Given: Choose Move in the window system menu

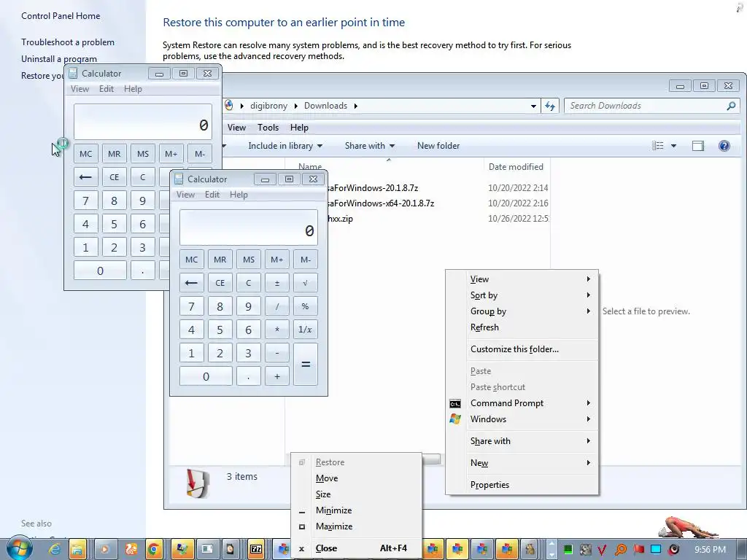Looking at the screenshot, I should click(x=356, y=478).
